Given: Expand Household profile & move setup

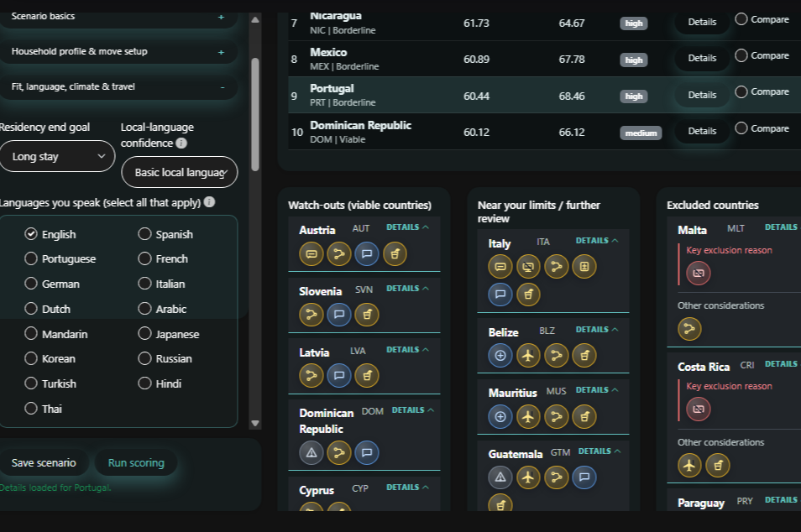Looking at the screenshot, I should click(x=118, y=51).
